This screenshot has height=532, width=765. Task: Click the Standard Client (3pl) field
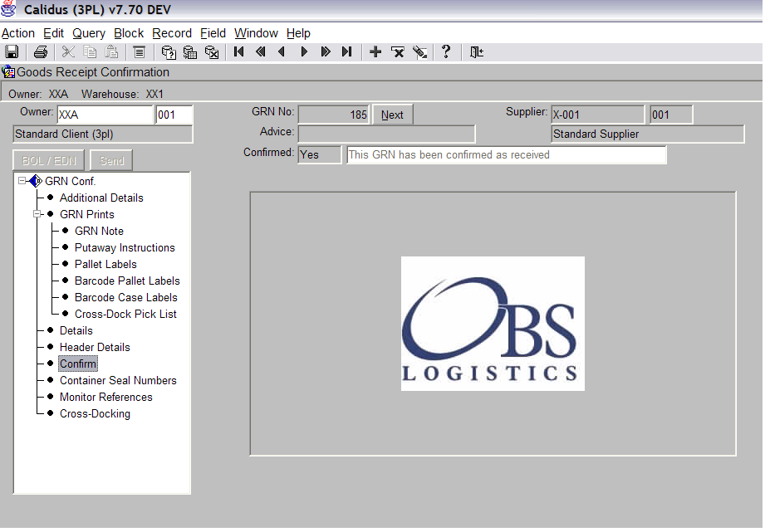tap(103, 134)
